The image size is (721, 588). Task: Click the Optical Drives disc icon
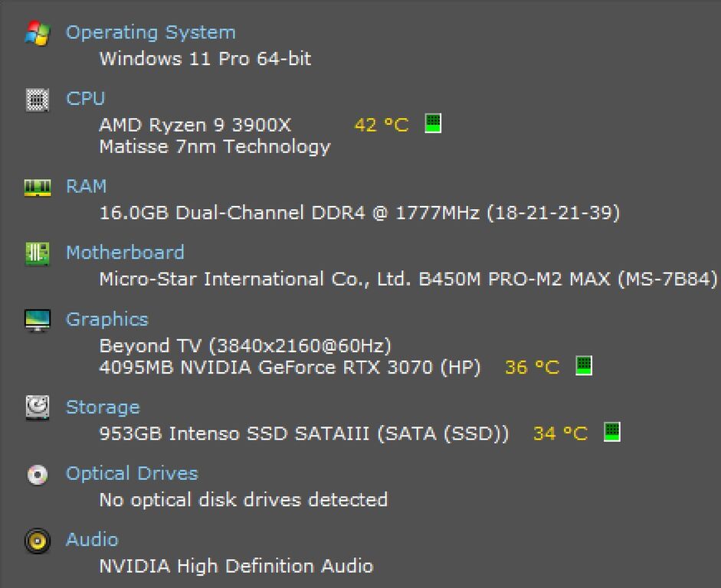38,475
